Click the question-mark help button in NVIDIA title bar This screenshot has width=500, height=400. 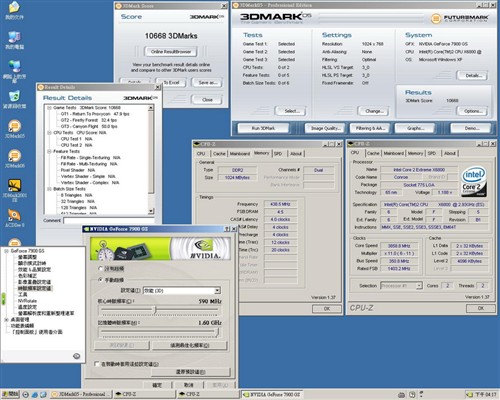(x=227, y=229)
